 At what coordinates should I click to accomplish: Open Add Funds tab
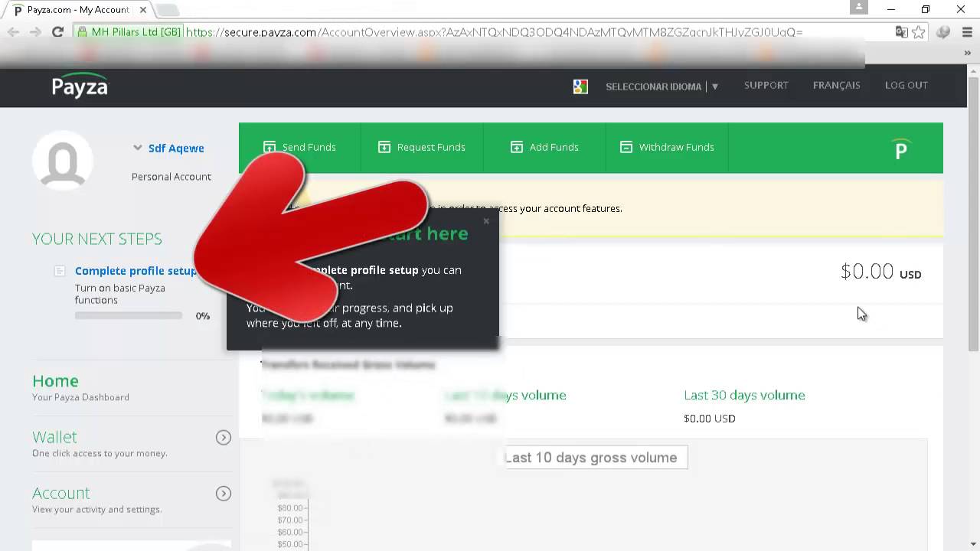point(544,147)
